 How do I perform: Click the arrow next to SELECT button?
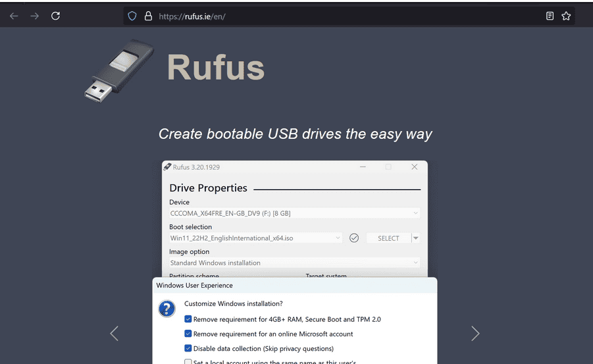click(416, 238)
